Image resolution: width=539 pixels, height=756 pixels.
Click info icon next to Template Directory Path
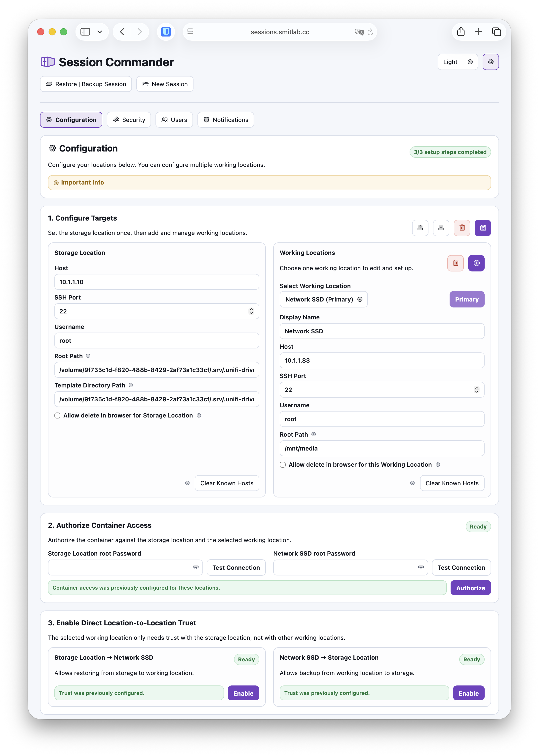coord(131,385)
